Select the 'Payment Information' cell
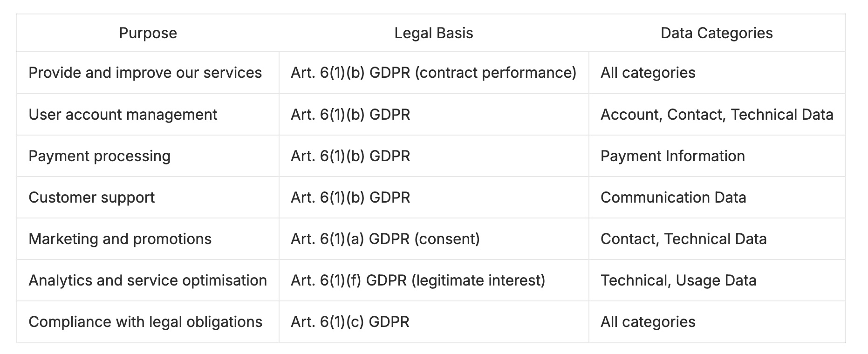The image size is (868, 354). point(672,156)
